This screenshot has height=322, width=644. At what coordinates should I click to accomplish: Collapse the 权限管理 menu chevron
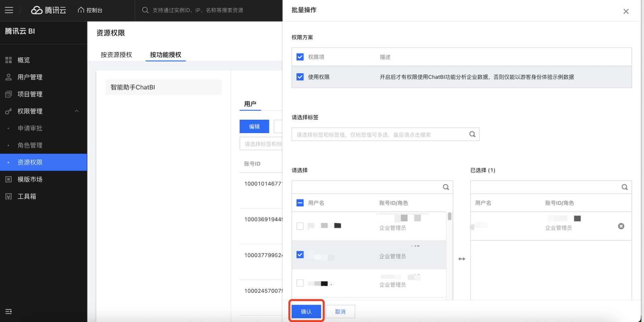click(x=76, y=111)
